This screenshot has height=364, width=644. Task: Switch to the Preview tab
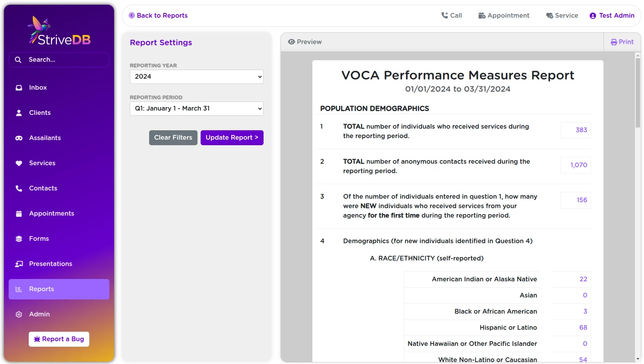click(304, 42)
